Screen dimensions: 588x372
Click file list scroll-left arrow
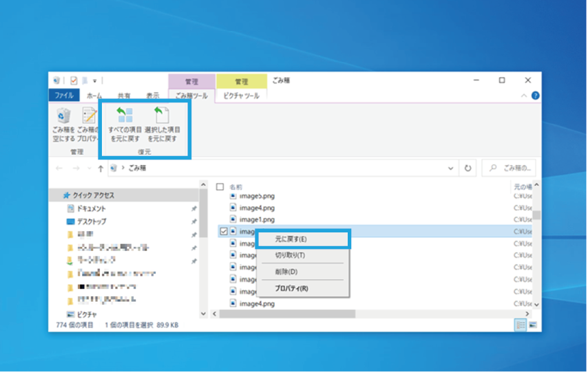(x=215, y=314)
